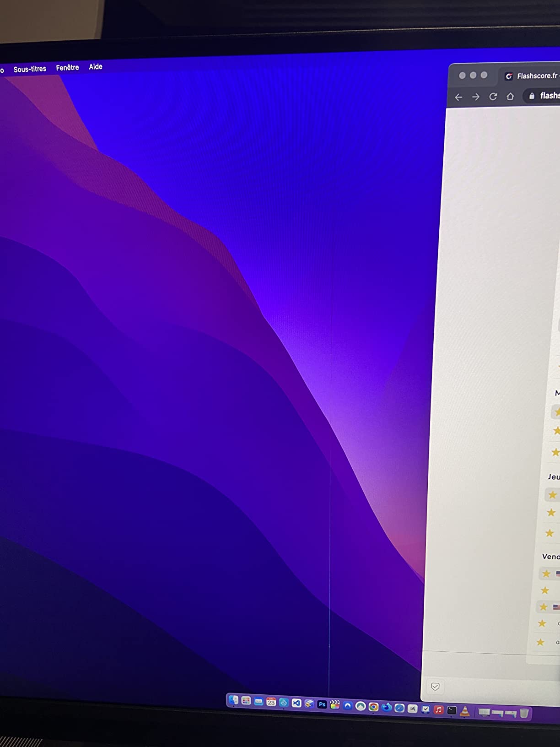Toggle the highlighted star directly under Vend heading
Viewport: 560px width, 747px height.
[546, 574]
